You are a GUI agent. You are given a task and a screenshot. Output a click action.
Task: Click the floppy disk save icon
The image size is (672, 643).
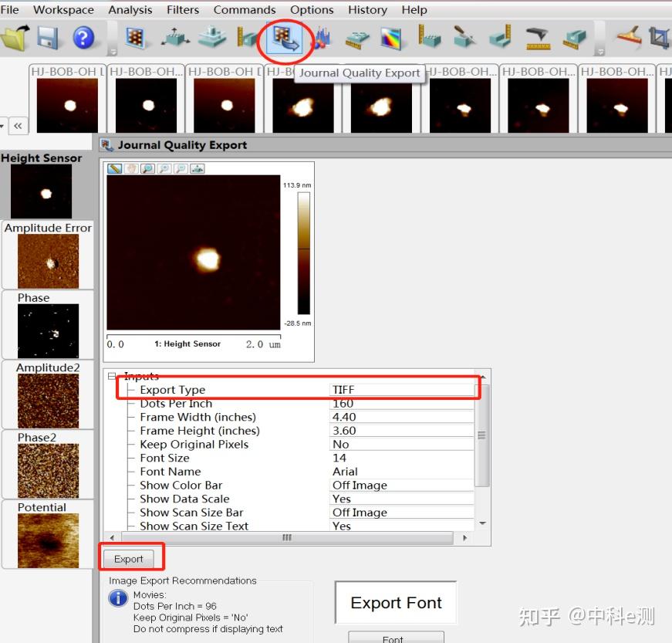[x=48, y=38]
